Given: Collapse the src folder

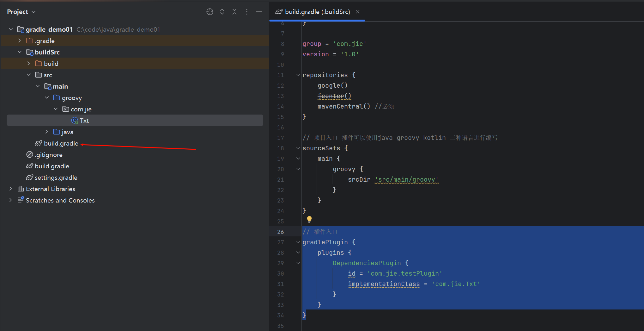Looking at the screenshot, I should 29,75.
